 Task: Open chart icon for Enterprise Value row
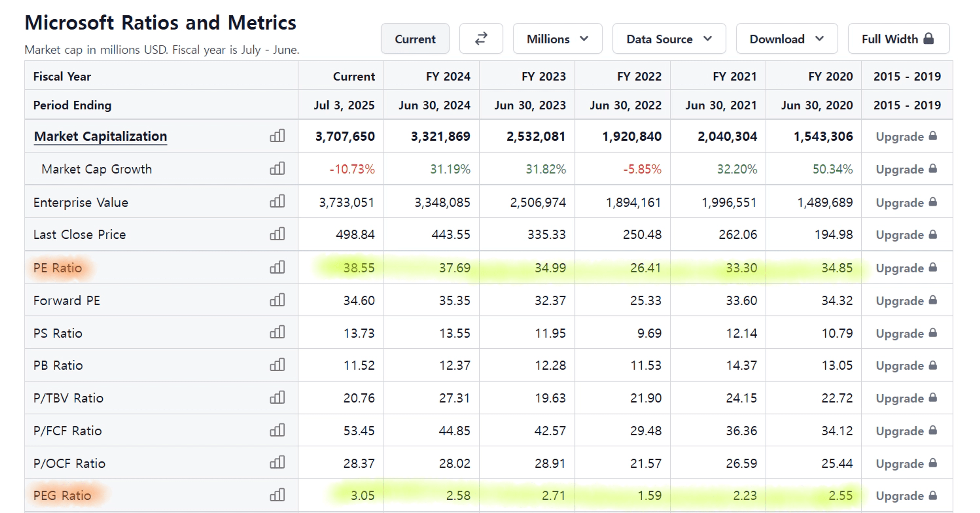(x=277, y=201)
